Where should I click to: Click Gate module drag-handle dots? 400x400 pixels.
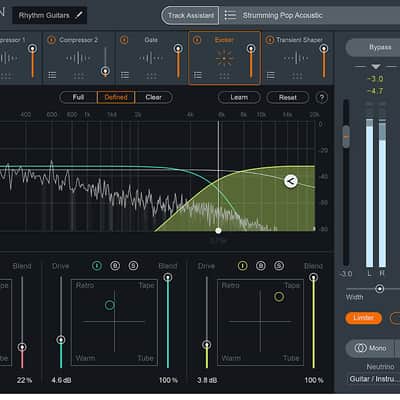tap(152, 76)
